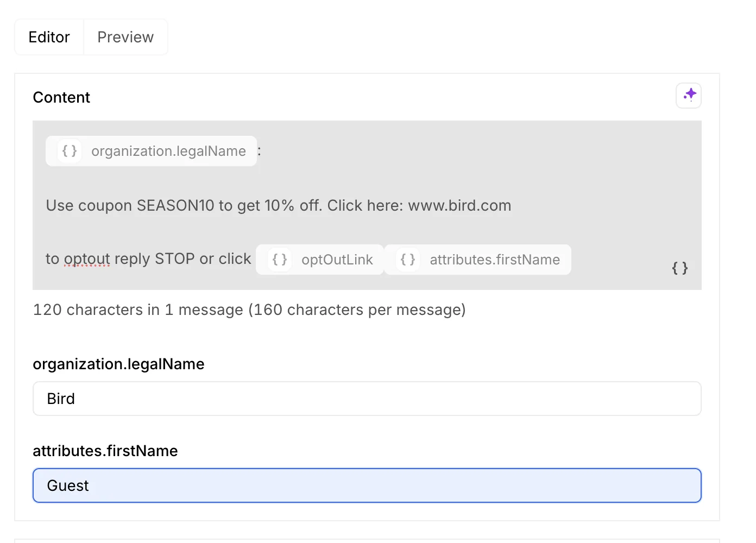Click the purple AI sparkle icon
Viewport: 756px width, 543px height.
click(x=689, y=96)
